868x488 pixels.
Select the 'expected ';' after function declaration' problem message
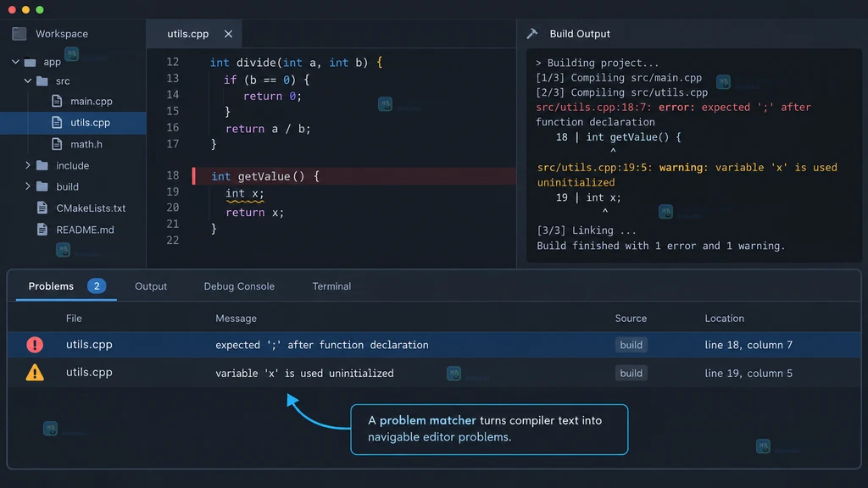pyautogui.click(x=322, y=345)
